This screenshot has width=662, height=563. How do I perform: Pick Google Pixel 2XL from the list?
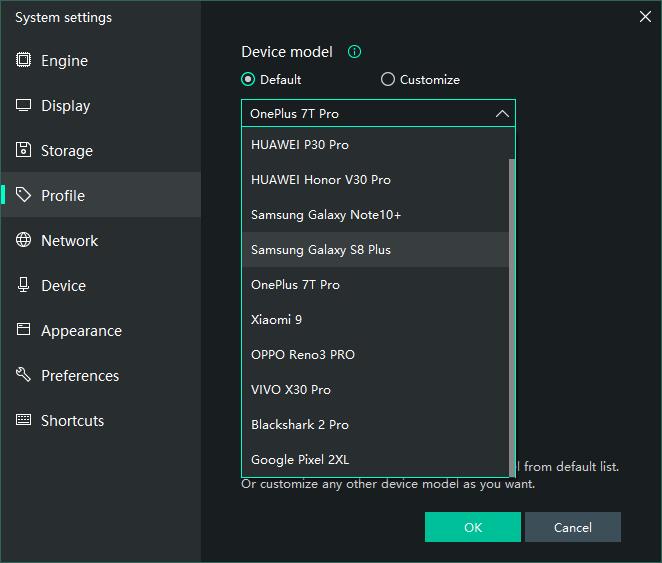pos(300,460)
